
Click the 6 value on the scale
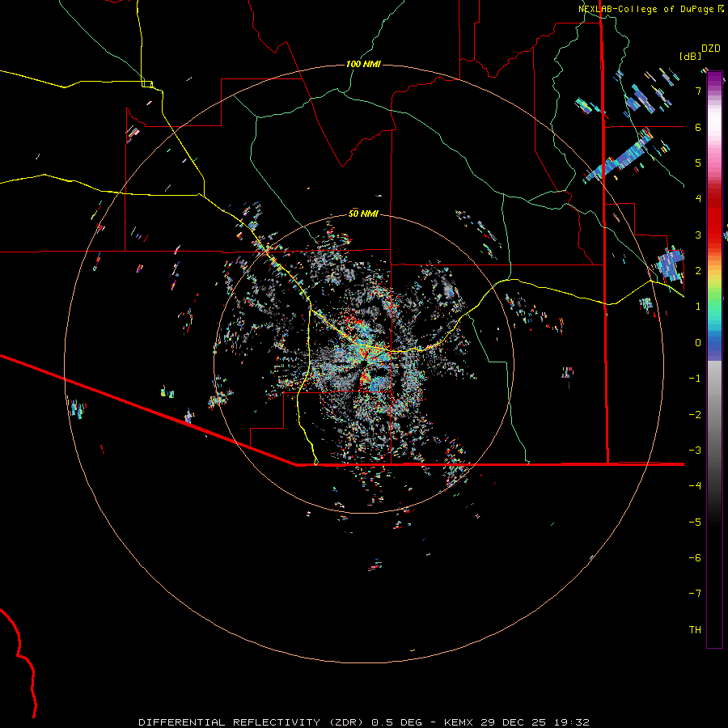(x=698, y=127)
